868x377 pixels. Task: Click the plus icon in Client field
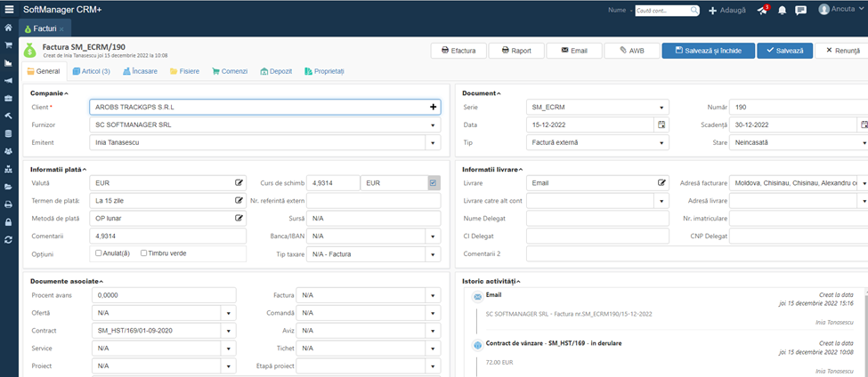click(x=434, y=108)
